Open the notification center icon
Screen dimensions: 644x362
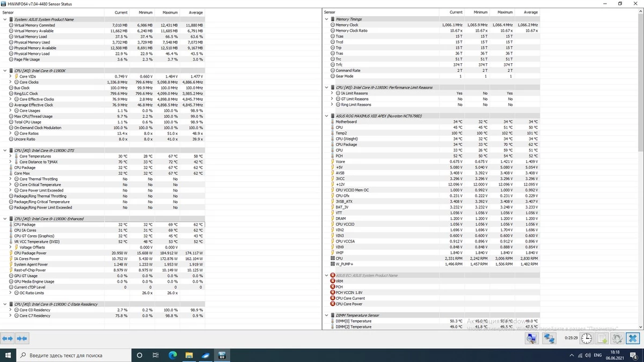[x=634, y=355]
